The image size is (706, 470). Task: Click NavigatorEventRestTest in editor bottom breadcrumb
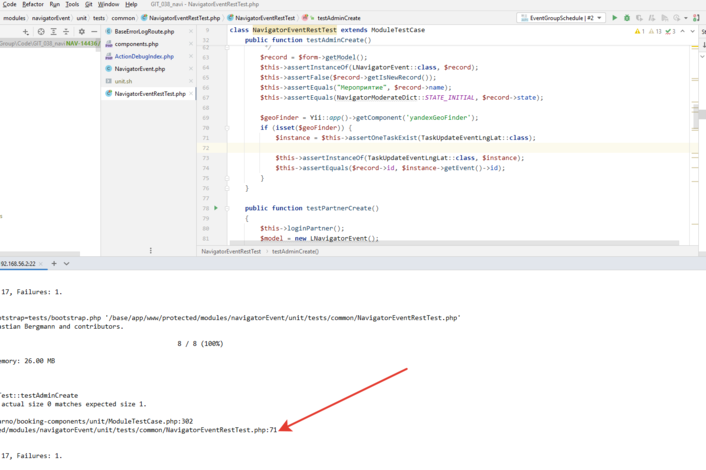(x=231, y=251)
